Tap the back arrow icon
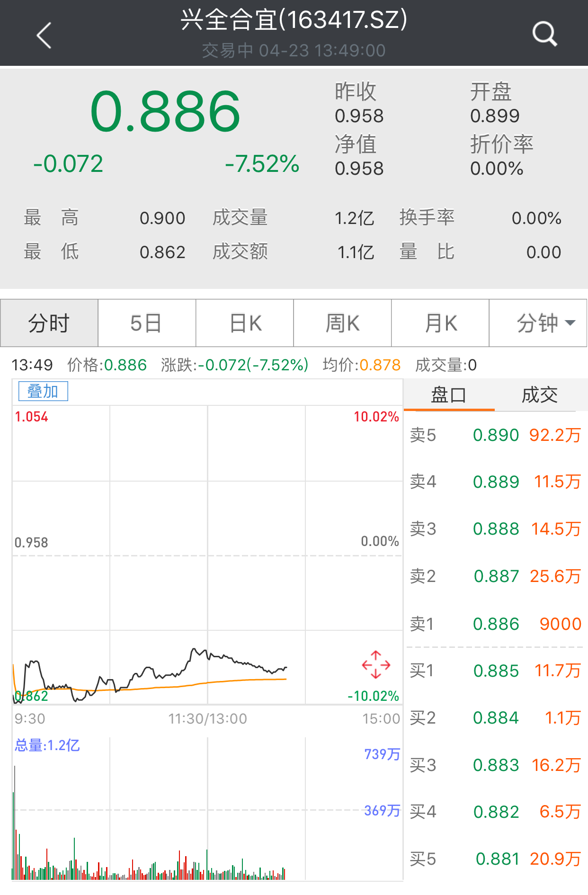The height and width of the screenshot is (895, 588). 44,36
